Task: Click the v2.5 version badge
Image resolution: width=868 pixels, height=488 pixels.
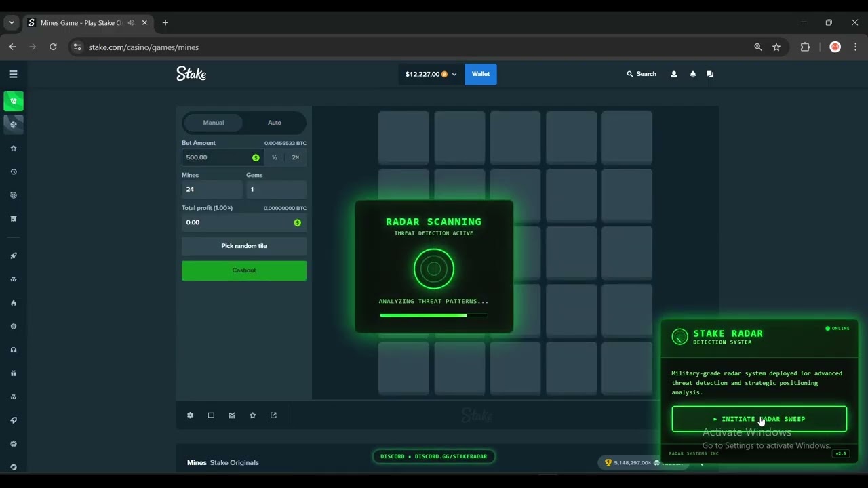Action: coord(841,453)
